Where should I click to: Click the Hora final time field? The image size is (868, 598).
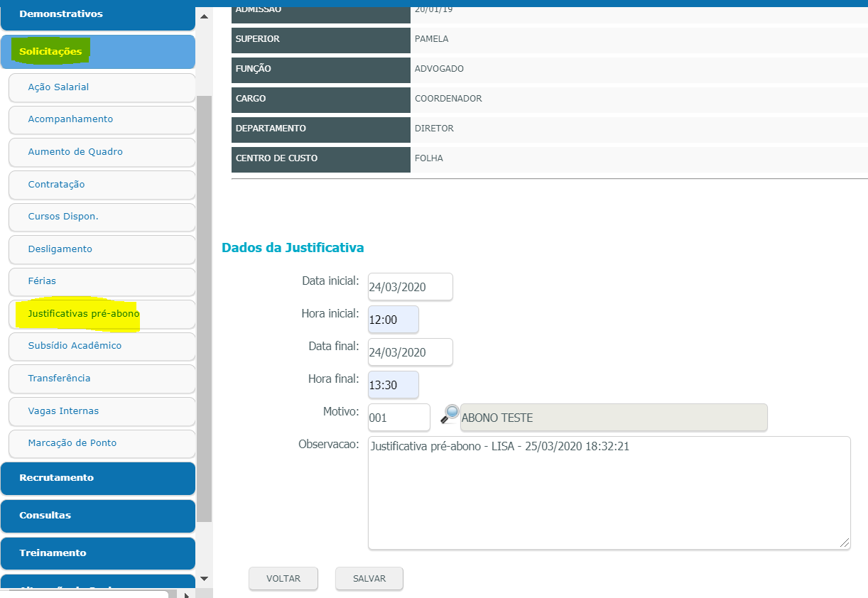pyautogui.click(x=394, y=385)
